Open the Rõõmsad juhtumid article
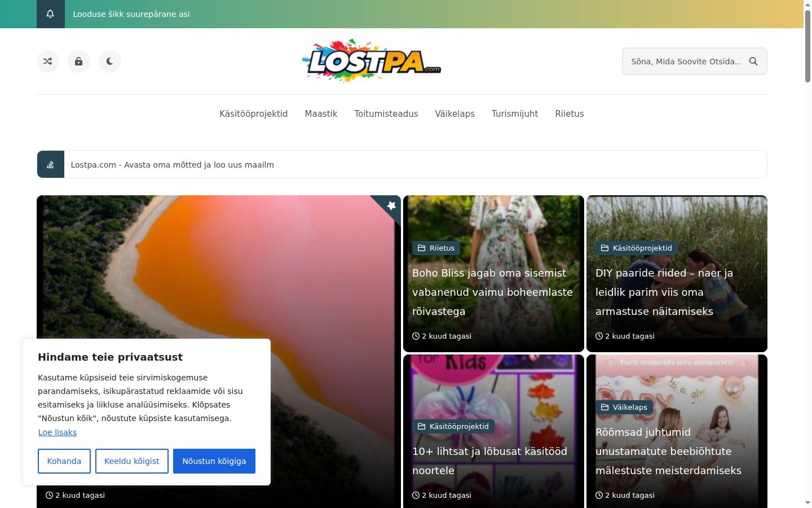The height and width of the screenshot is (508, 812). coord(668,451)
